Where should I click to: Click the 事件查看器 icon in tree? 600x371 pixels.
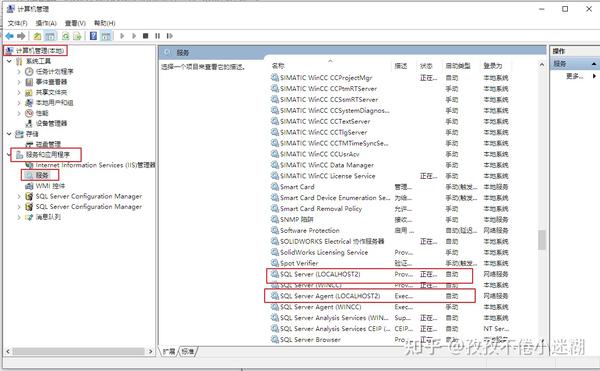click(29, 82)
